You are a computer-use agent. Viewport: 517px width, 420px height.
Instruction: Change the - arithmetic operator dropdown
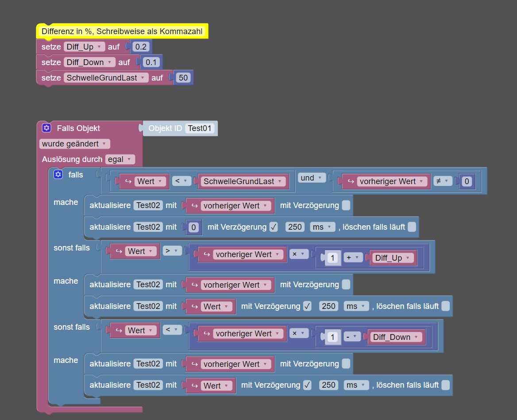(x=352, y=337)
